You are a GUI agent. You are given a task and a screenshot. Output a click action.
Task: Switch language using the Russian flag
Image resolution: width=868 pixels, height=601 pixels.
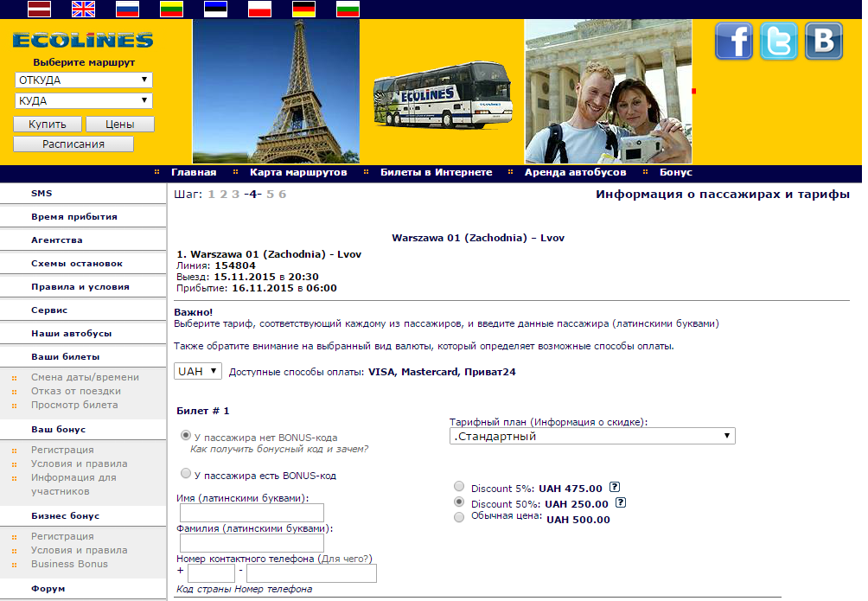127,9
